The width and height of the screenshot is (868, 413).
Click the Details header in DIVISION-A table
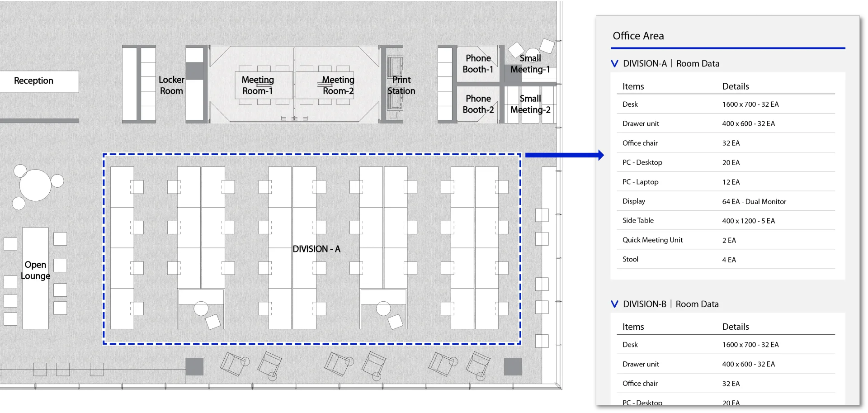pos(736,86)
